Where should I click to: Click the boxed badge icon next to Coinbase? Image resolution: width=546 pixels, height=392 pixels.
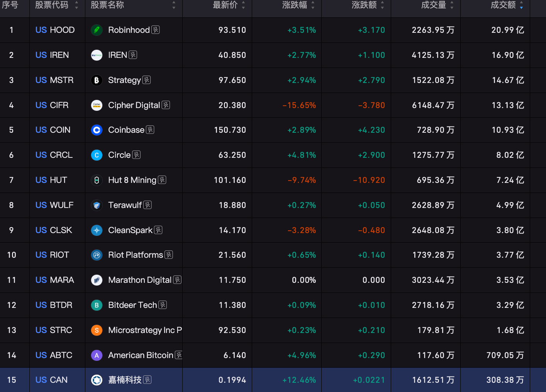pos(150,130)
